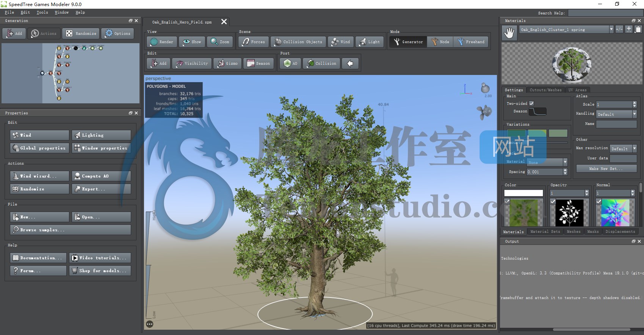
Task: Click the back arrow in Post toolbar
Action: 350,64
